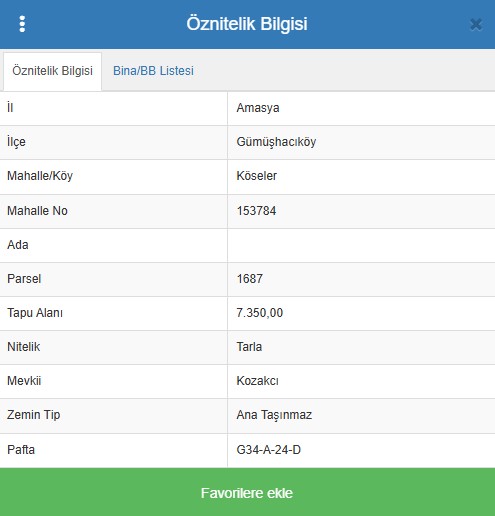Image resolution: width=495 pixels, height=516 pixels.
Task: Select the Tapu Alanı label
Action: tap(35, 313)
